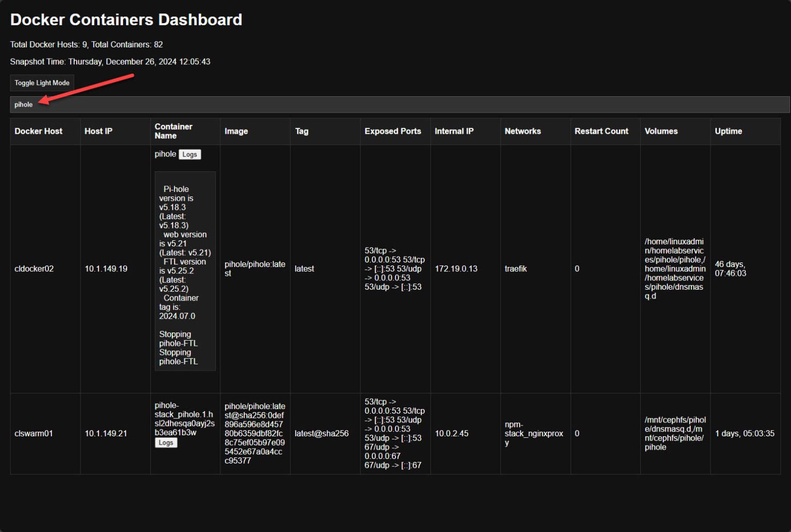Sort by the Uptime column header

pyautogui.click(x=728, y=131)
